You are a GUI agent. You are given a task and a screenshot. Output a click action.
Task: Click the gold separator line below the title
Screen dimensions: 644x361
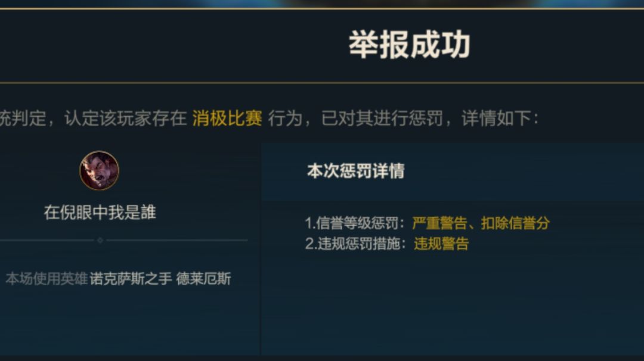pyautogui.click(x=322, y=83)
